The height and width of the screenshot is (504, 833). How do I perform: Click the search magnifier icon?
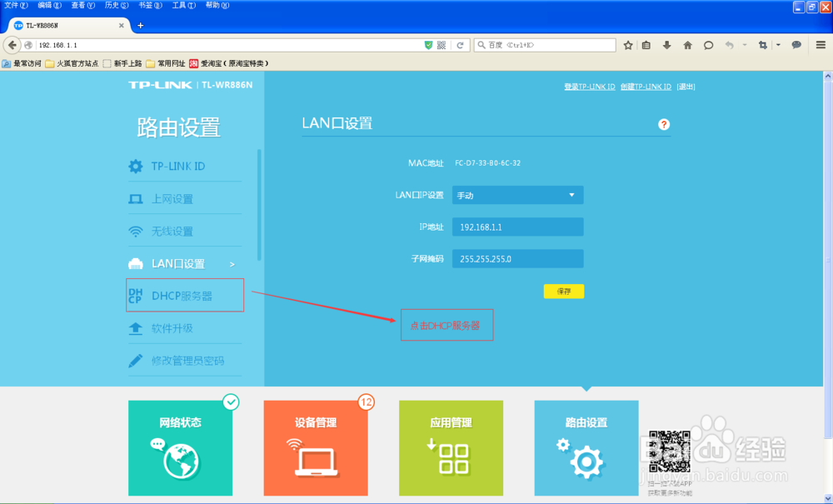pyautogui.click(x=481, y=45)
